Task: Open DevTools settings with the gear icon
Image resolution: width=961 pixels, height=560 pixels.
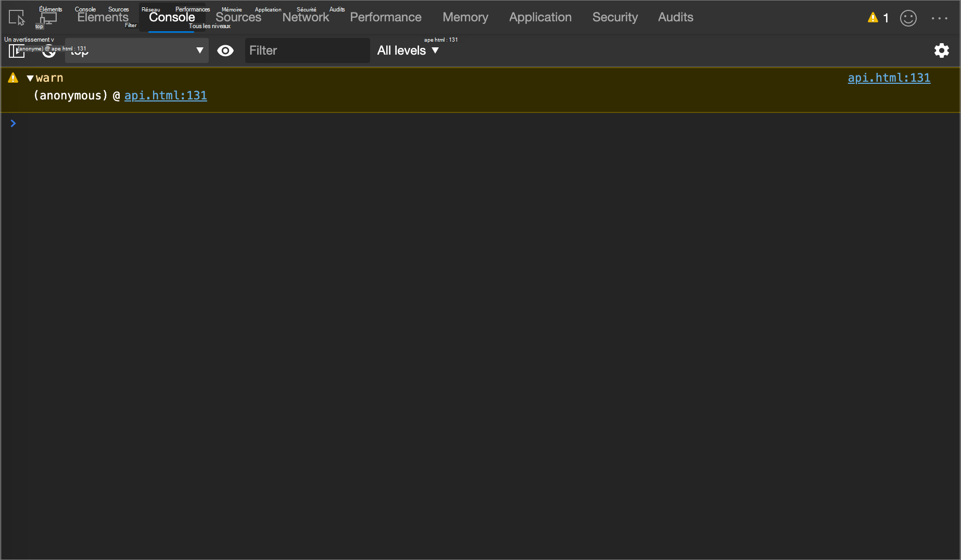Action: pos(942,50)
